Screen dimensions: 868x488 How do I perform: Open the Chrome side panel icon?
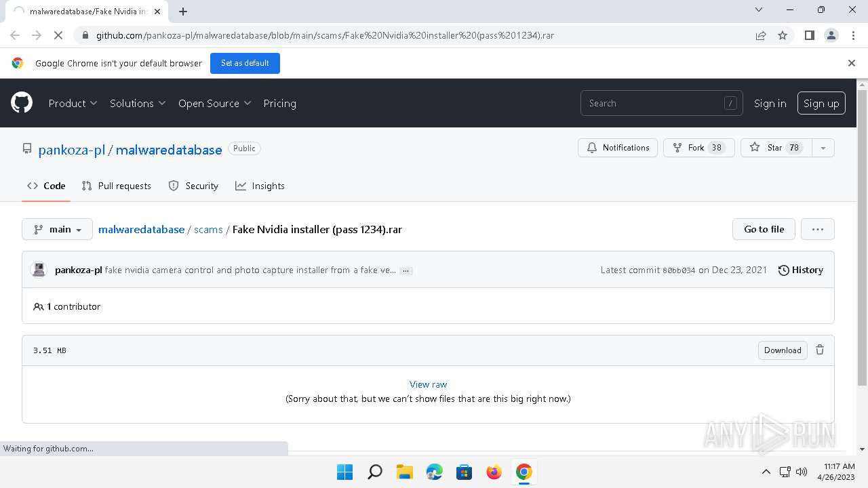[809, 35]
